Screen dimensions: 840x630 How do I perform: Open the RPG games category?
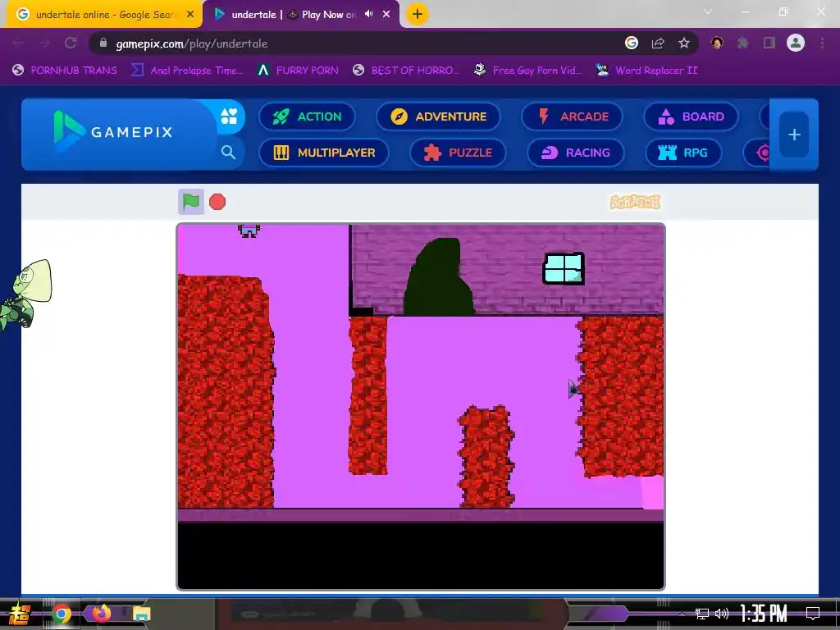click(683, 153)
